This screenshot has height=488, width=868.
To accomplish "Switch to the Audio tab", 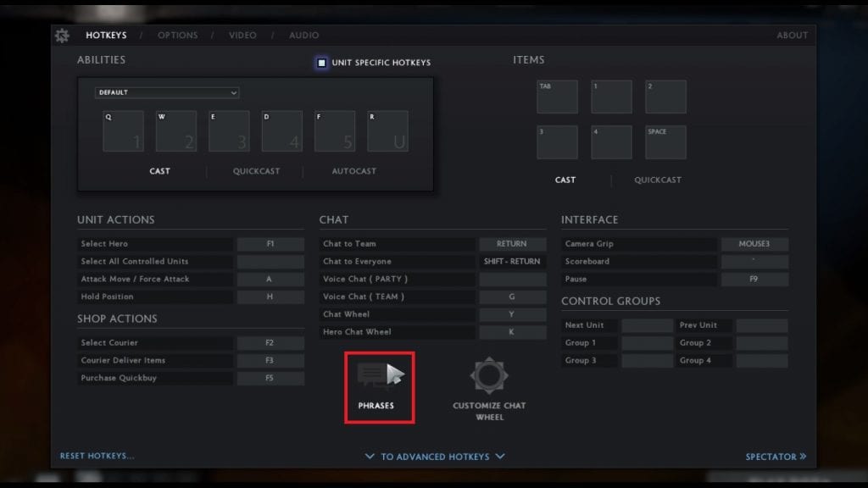I will click(304, 35).
